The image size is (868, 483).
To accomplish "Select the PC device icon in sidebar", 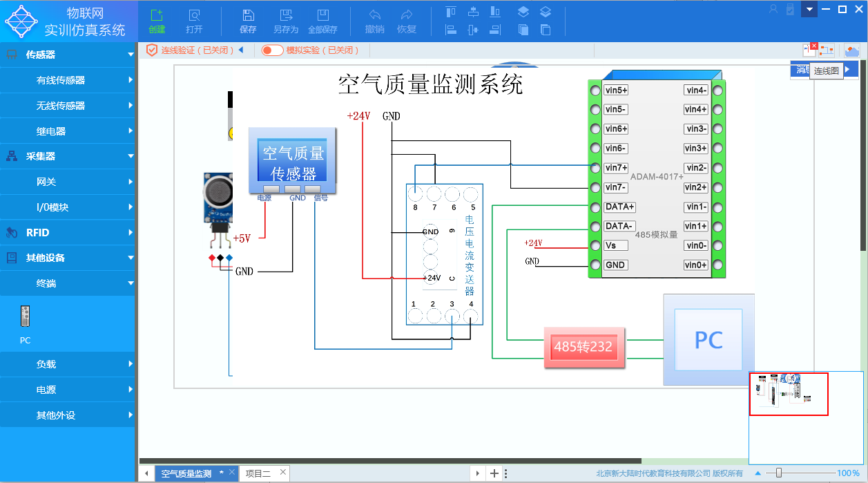I will (26, 316).
